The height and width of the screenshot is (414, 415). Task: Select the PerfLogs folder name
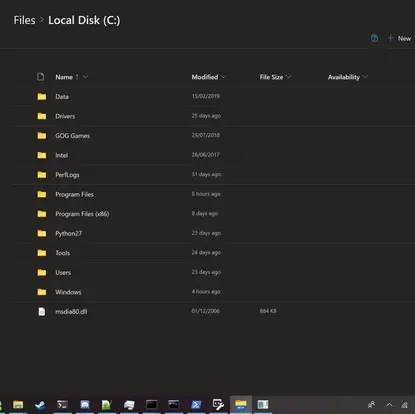coord(67,175)
